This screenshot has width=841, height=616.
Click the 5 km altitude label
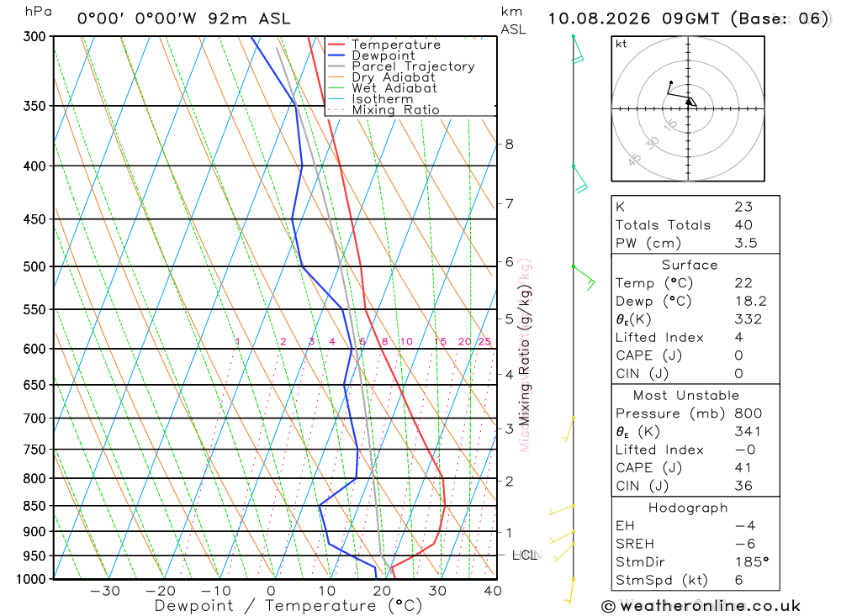point(509,319)
